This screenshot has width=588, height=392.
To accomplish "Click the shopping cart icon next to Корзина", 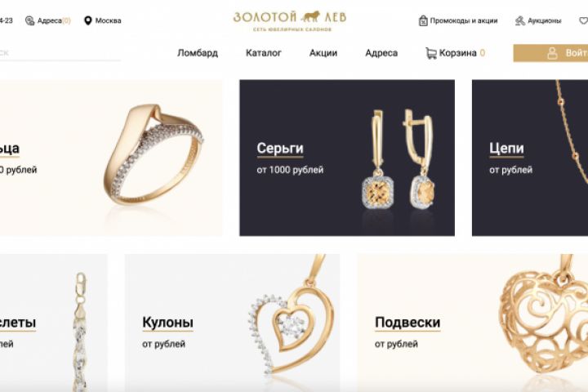I will point(431,53).
